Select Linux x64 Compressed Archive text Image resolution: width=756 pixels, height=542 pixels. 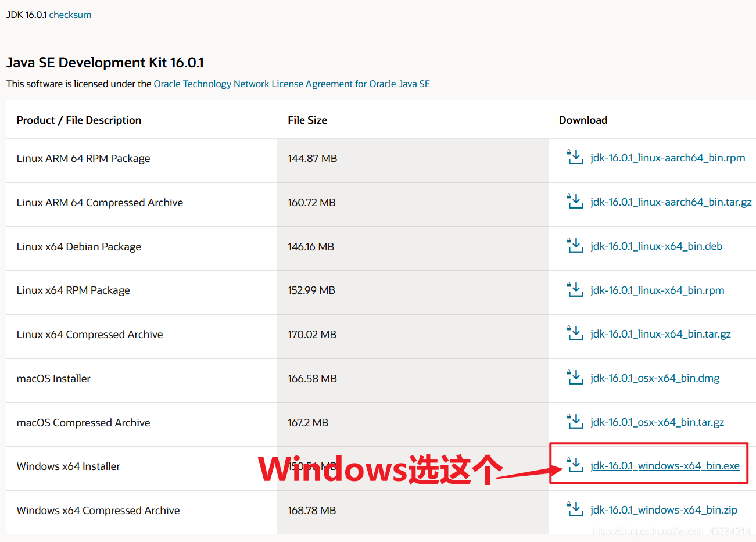click(89, 335)
